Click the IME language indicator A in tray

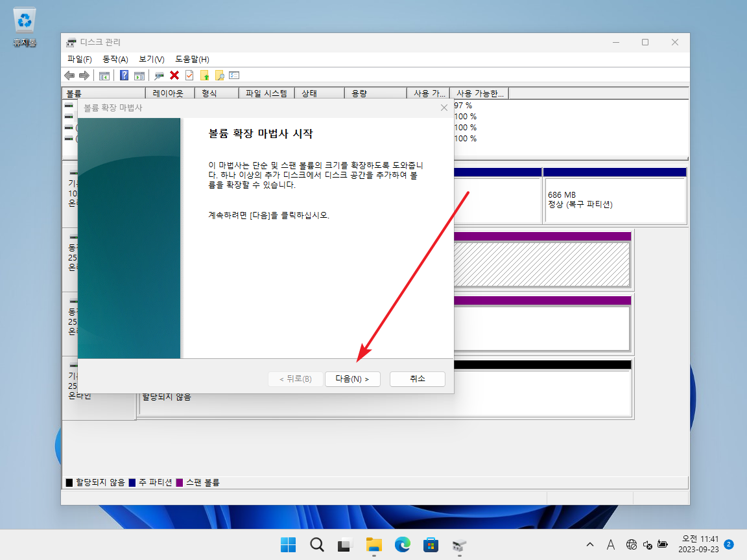pyautogui.click(x=611, y=544)
